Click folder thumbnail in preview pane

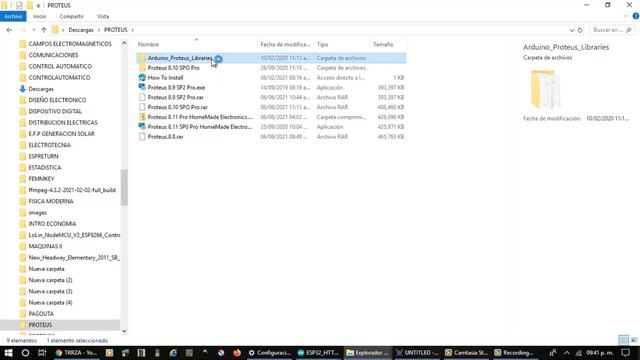coord(545,89)
